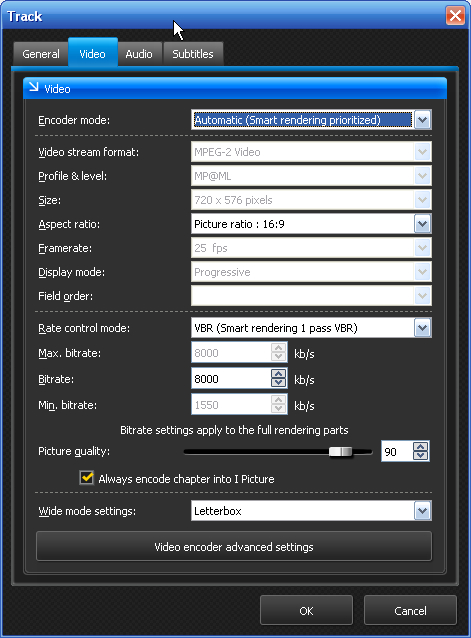
Task: Switch to the Audio tab
Action: pyautogui.click(x=139, y=54)
